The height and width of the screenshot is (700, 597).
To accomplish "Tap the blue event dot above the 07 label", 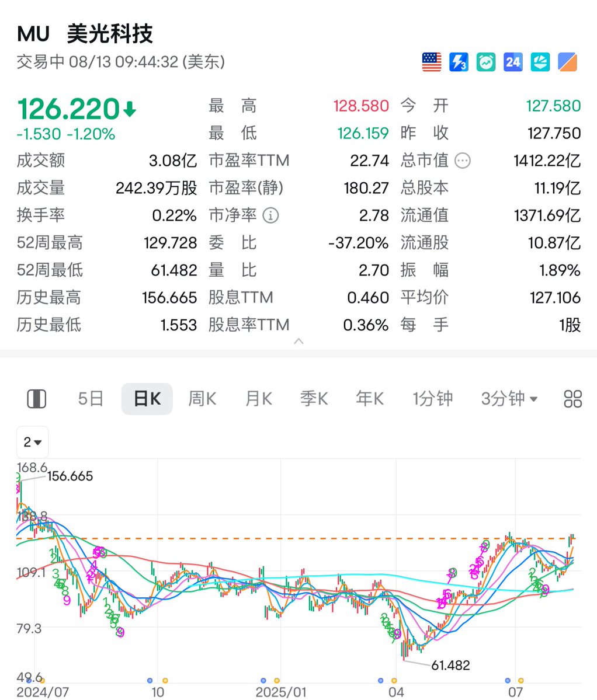I will click(x=508, y=680).
